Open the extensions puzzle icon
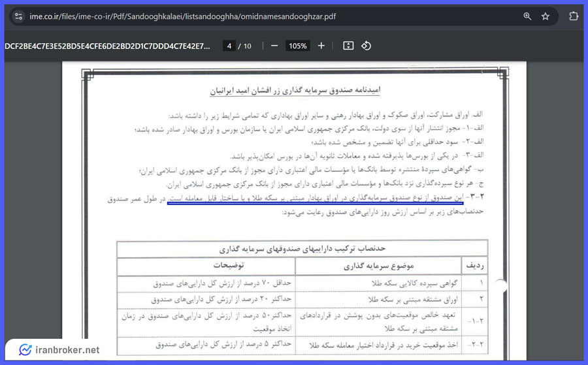Screen dimensions: 588x365 pyautogui.click(x=574, y=16)
